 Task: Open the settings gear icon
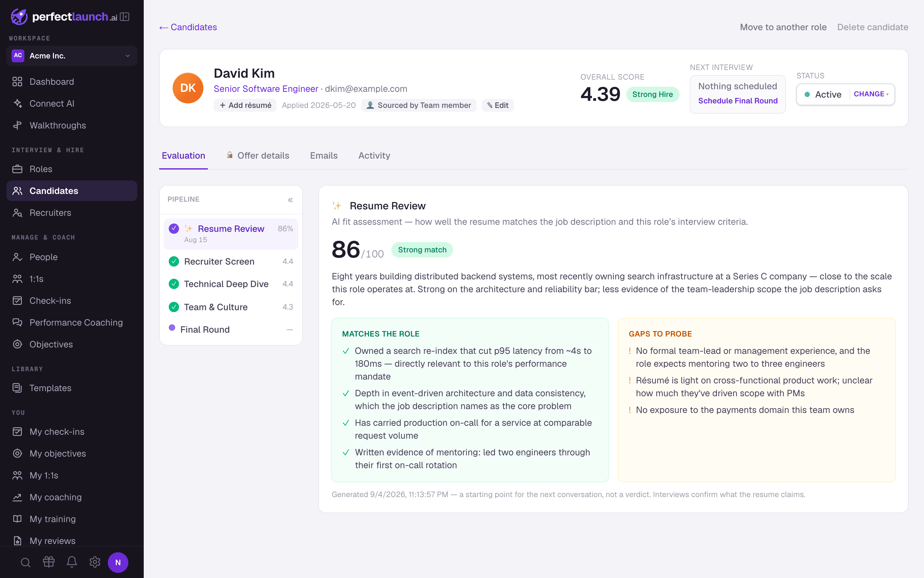(x=95, y=562)
